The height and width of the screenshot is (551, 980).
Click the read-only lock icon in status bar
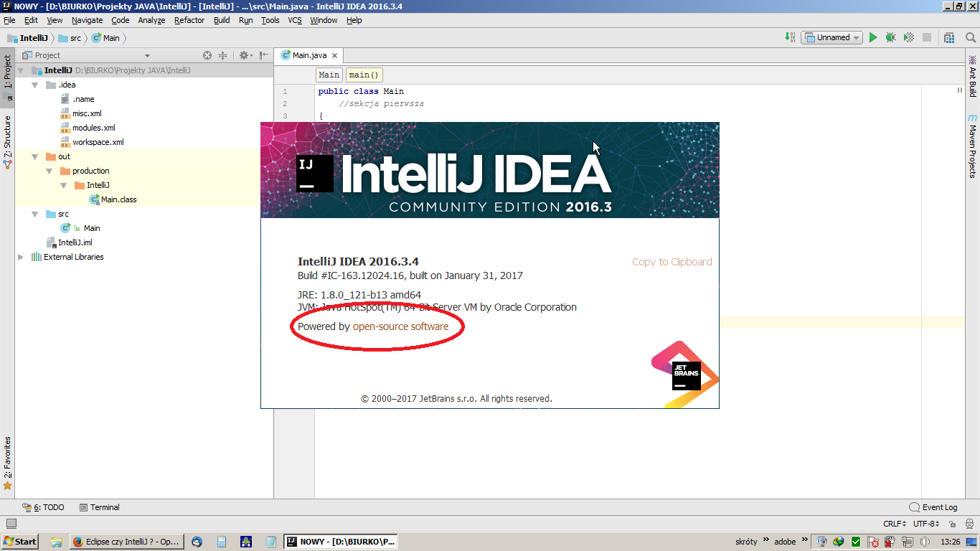click(954, 524)
